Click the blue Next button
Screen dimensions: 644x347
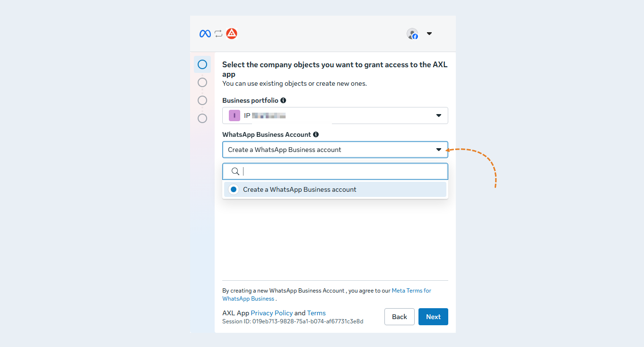click(x=433, y=317)
